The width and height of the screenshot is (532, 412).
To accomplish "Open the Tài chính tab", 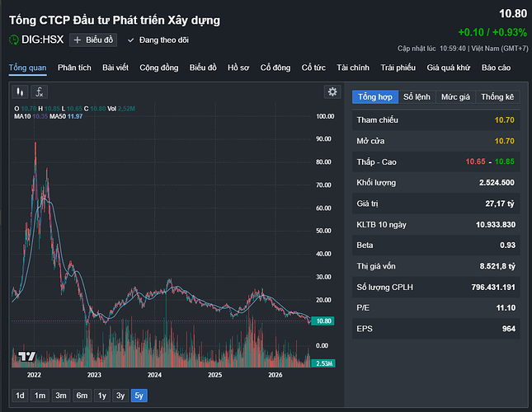I will [x=353, y=68].
